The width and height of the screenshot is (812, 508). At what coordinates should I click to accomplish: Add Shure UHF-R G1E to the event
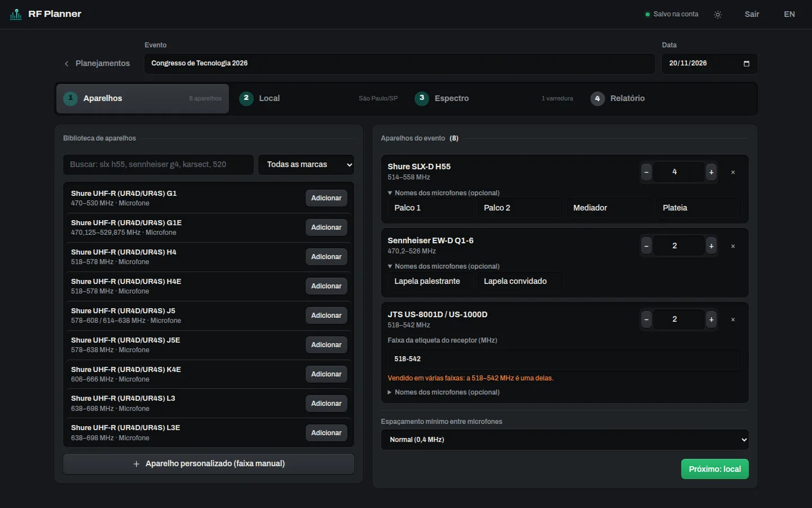click(x=326, y=227)
